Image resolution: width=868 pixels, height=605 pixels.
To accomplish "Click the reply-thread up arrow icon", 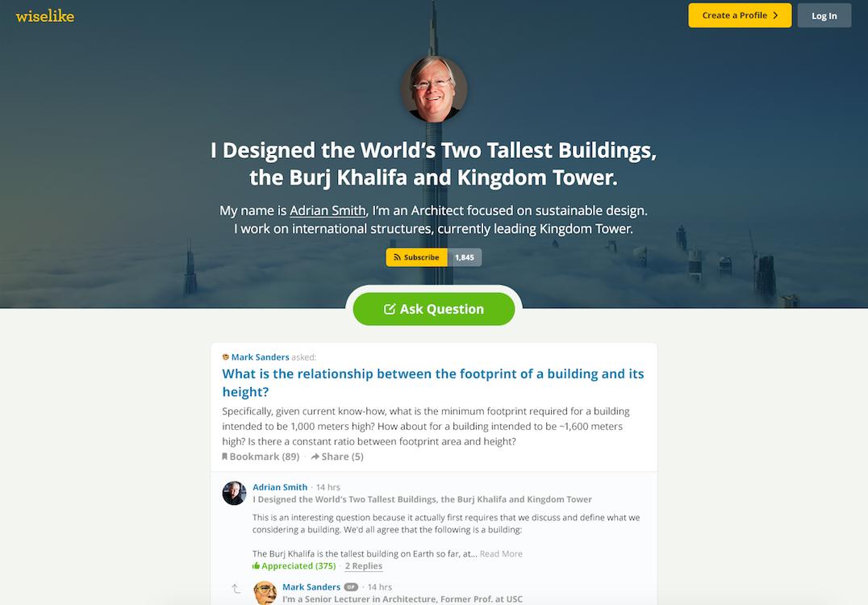I will click(236, 588).
